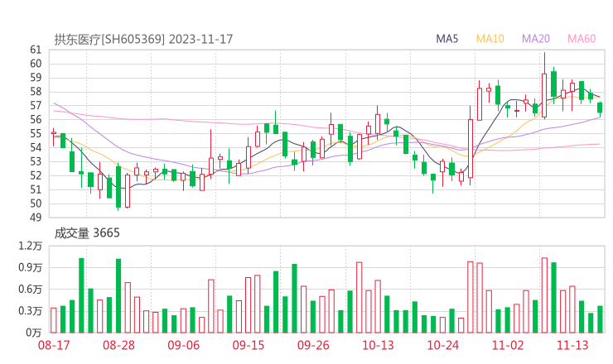Select the 09-15 date label
The image size is (613, 364).
[249, 345]
